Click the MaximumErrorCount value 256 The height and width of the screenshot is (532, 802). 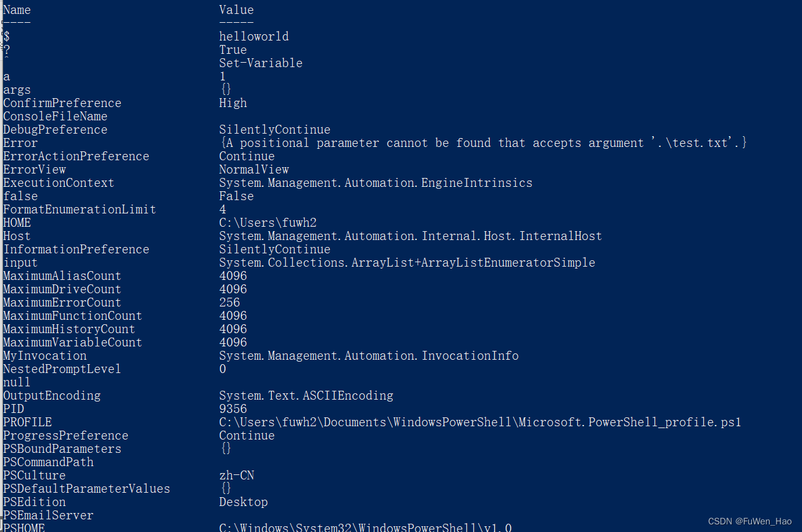tap(229, 303)
